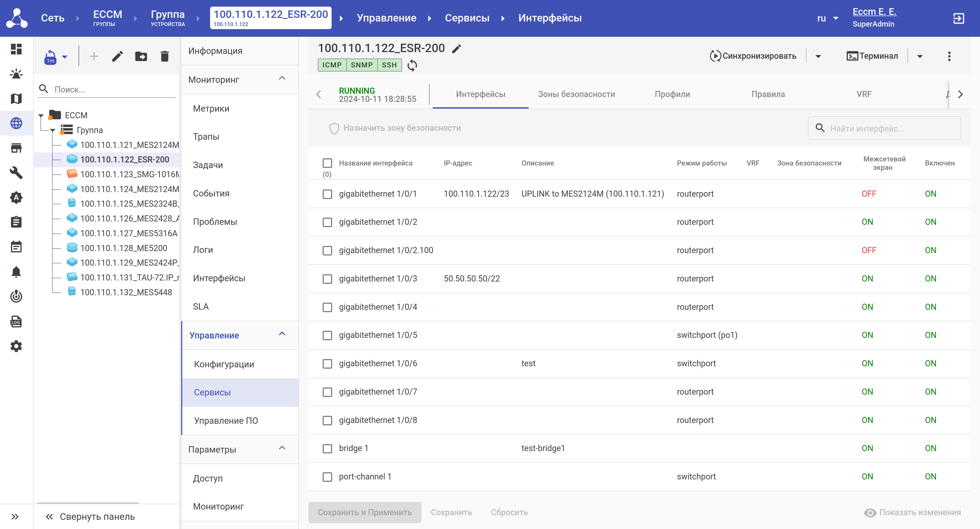Check the gigabitethernet 1/0/1 row checkbox
Screen dimensions: 980x529
(327, 194)
